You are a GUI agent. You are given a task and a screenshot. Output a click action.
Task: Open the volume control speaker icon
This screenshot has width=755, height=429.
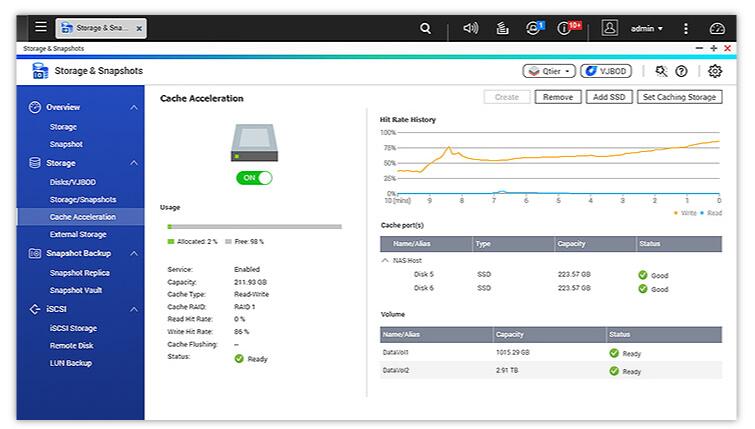click(x=470, y=28)
